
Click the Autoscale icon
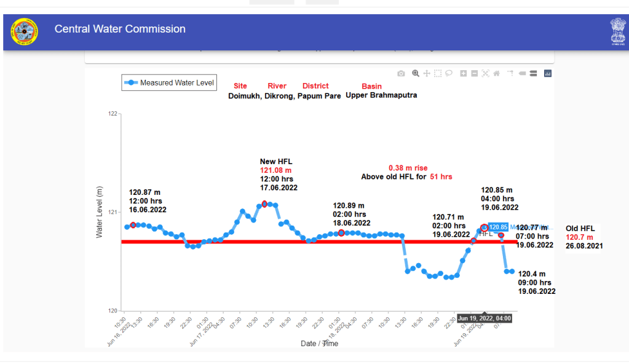(485, 73)
